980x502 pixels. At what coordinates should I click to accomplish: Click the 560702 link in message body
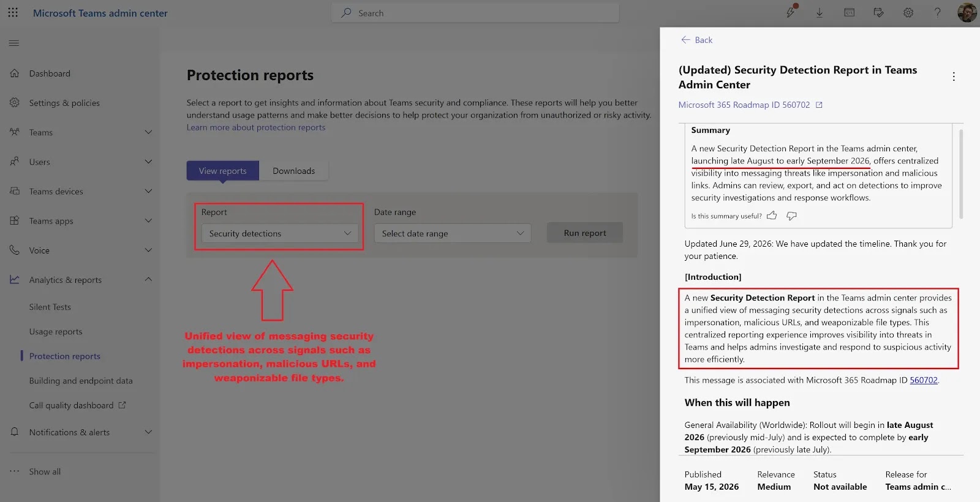coord(924,380)
